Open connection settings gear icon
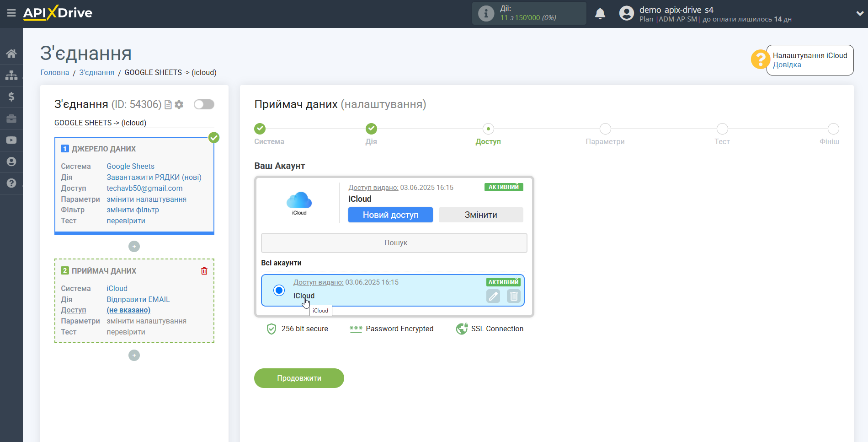 [179, 105]
